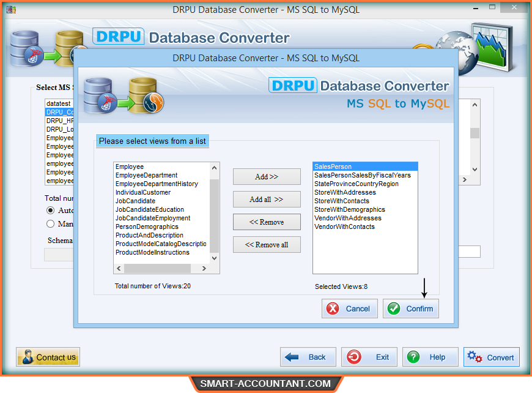Click the Add >> button
The image size is (532, 393).
pyautogui.click(x=267, y=177)
